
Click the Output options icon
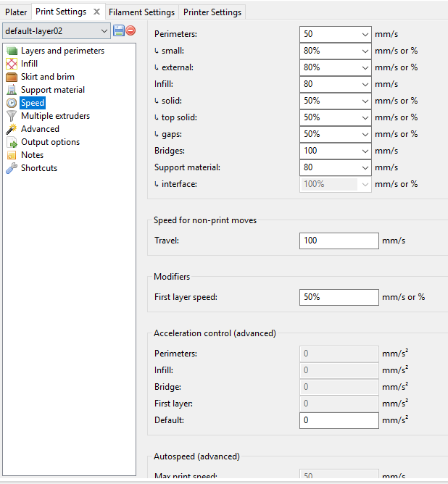pyautogui.click(x=12, y=142)
